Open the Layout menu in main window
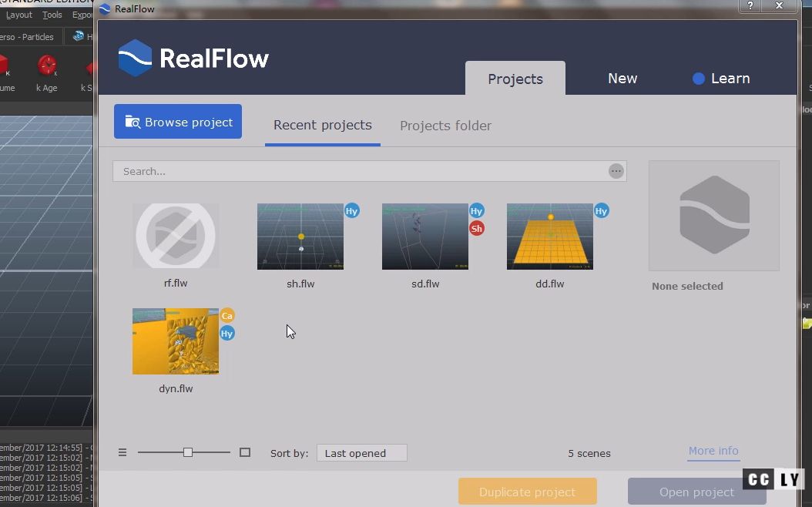The height and width of the screenshot is (507, 812). [x=19, y=15]
